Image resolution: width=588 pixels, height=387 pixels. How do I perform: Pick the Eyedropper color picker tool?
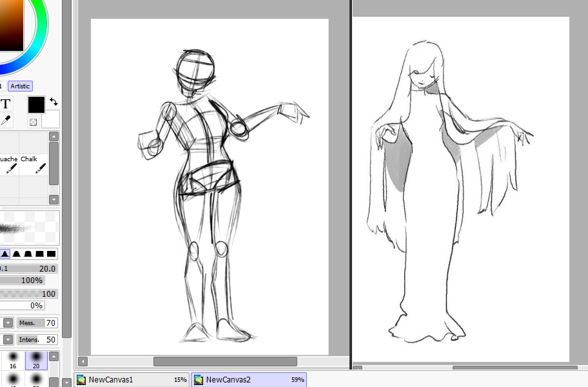5,120
